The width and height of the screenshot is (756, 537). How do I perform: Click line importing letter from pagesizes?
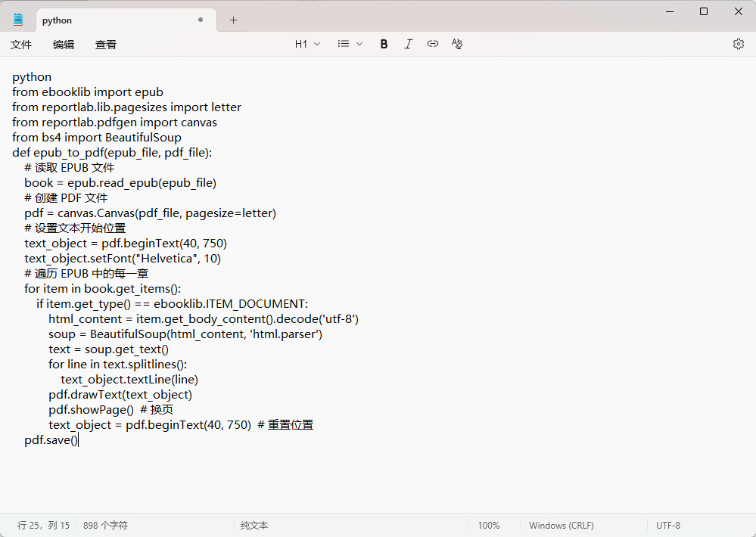pyautogui.click(x=127, y=107)
